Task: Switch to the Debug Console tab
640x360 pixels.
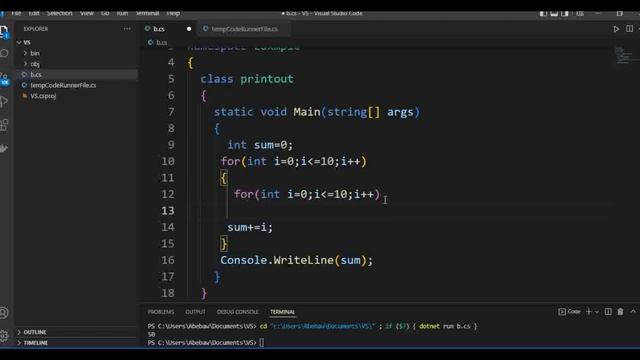Action: point(238,312)
